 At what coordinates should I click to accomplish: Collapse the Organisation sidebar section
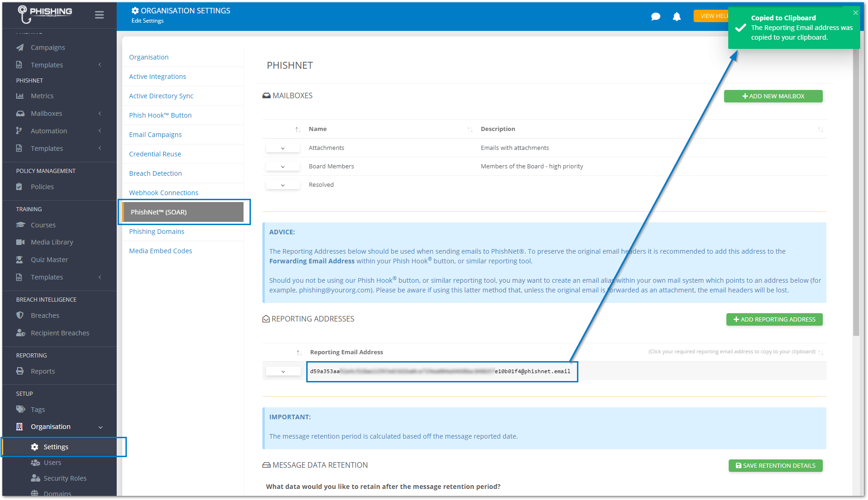click(x=101, y=427)
